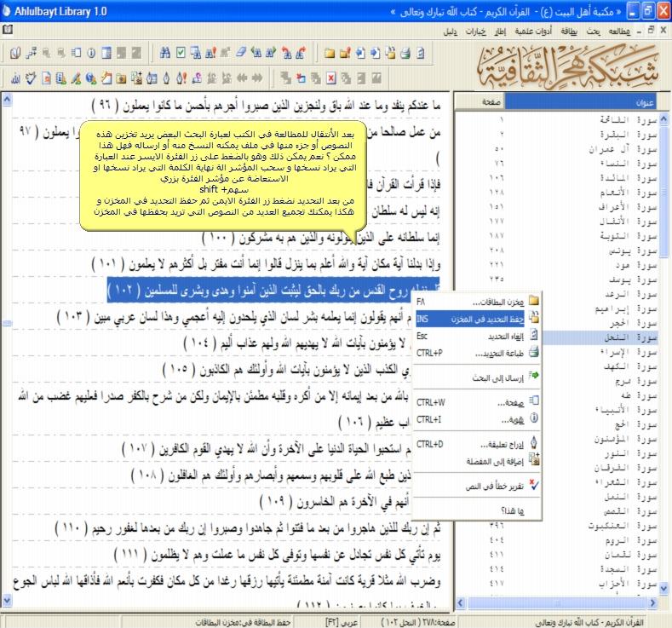Click the عنوان column header
The height and width of the screenshot is (628, 672).
pos(580,102)
